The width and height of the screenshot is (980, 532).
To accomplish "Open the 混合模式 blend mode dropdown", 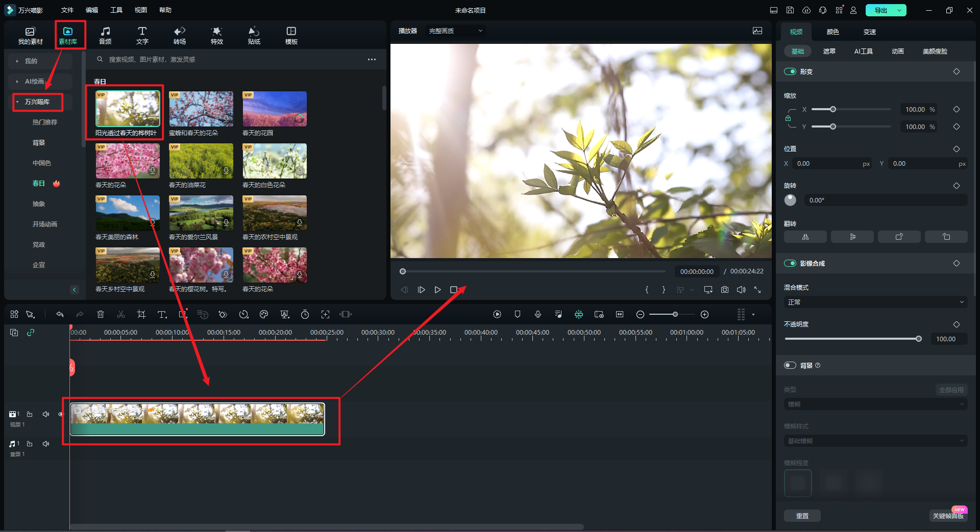I will (875, 302).
